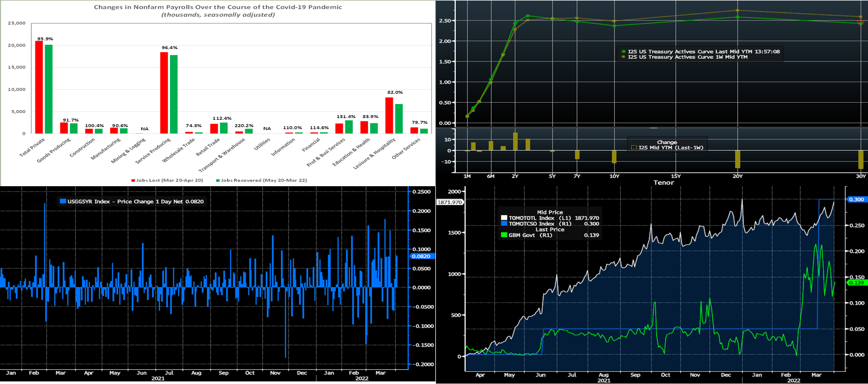
Task: Click the 20Y yield change bar
Action: point(737,159)
